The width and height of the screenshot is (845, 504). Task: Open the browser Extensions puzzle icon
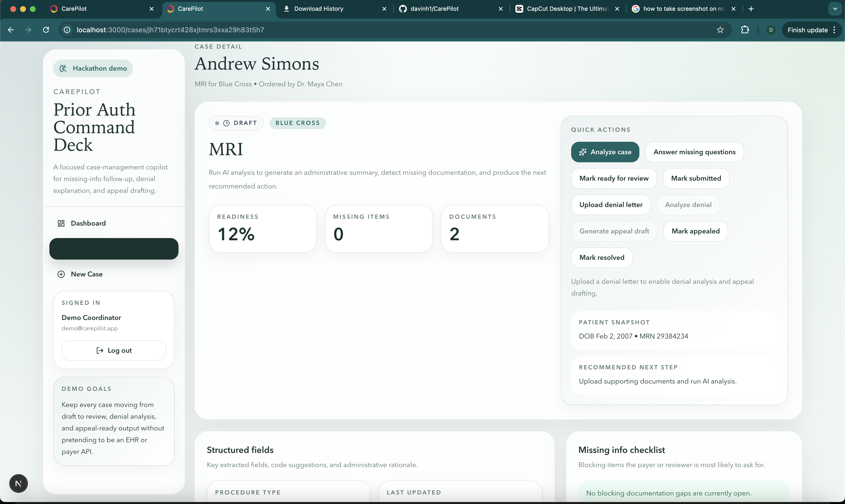745,30
